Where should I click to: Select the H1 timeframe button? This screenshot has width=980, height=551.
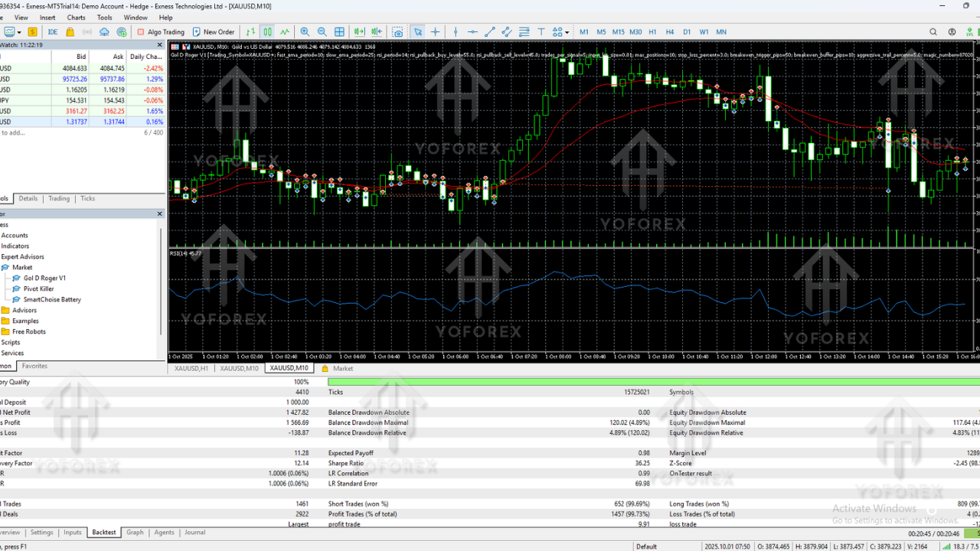coord(652,32)
